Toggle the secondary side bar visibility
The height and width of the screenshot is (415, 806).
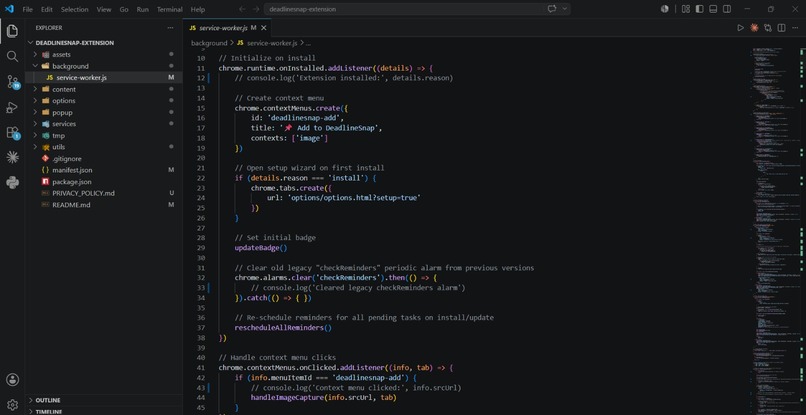pyautogui.click(x=727, y=9)
